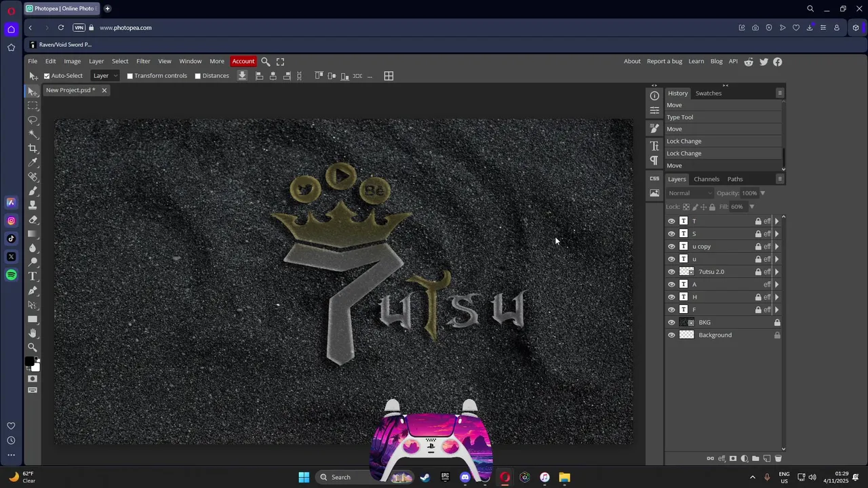Viewport: 868px width, 488px height.
Task: Open the CSS side panel
Action: [654, 178]
